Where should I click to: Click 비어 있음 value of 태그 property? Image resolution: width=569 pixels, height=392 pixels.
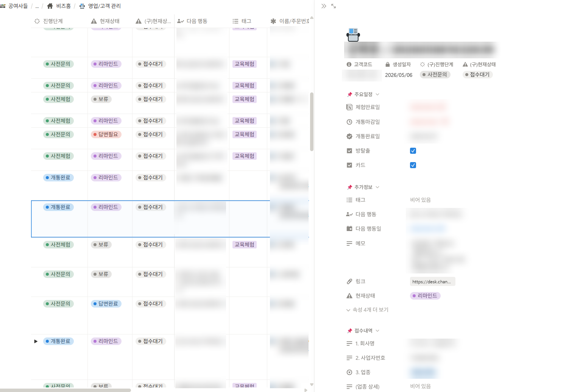(x=421, y=200)
